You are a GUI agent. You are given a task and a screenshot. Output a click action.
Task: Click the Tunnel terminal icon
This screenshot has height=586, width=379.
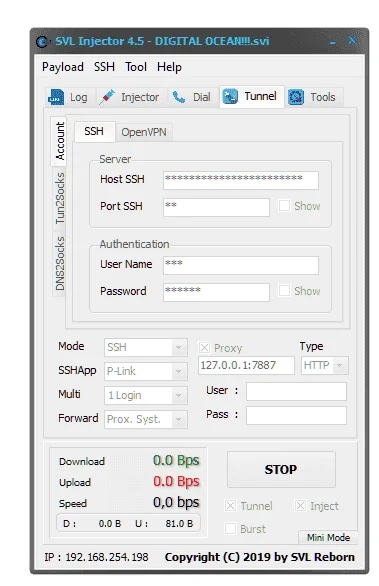tap(230, 96)
